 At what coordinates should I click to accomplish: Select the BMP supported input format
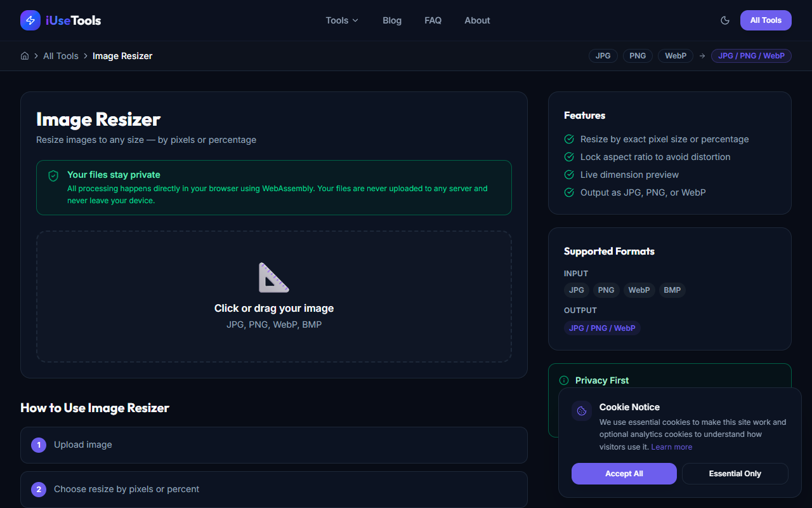point(672,290)
